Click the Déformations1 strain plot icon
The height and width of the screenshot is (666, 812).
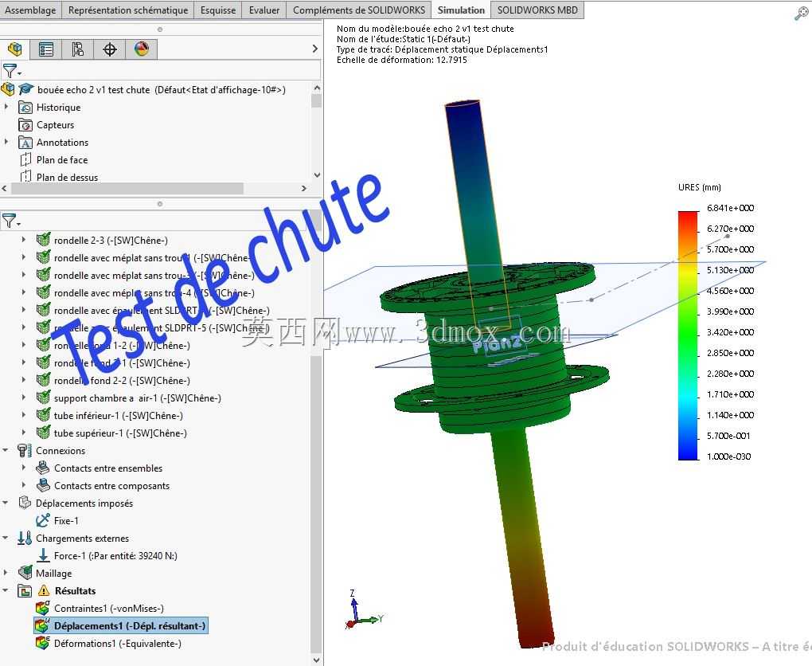point(42,643)
